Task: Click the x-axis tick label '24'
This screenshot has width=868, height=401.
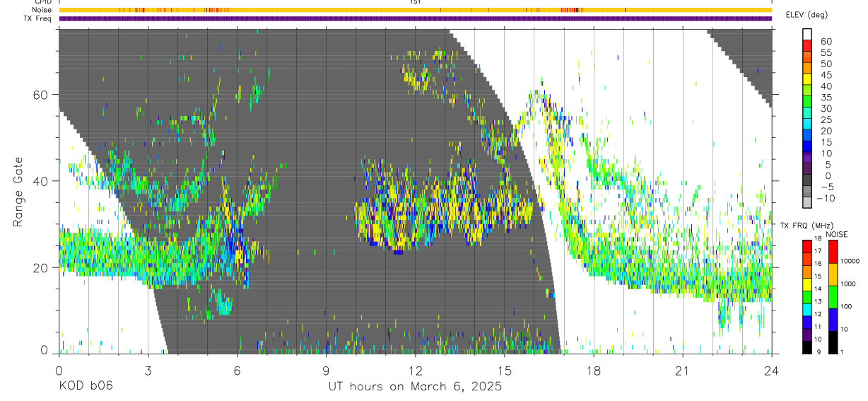Action: [x=771, y=371]
